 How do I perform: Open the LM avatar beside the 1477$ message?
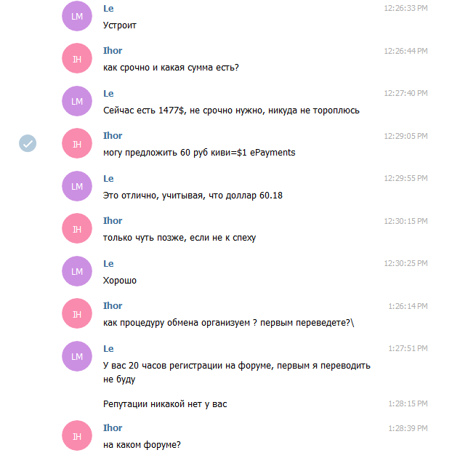click(77, 101)
